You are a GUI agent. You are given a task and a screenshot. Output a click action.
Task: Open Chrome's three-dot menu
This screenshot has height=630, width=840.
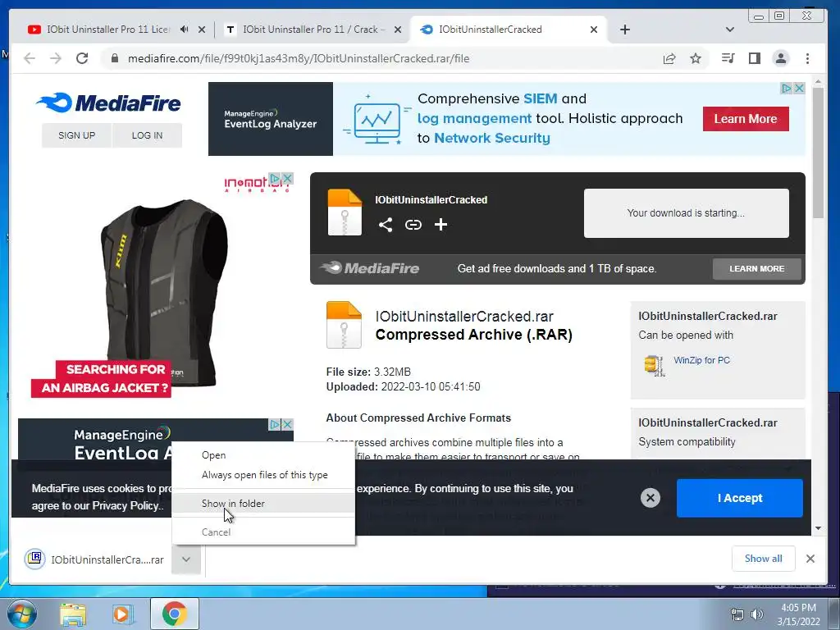[807, 58]
